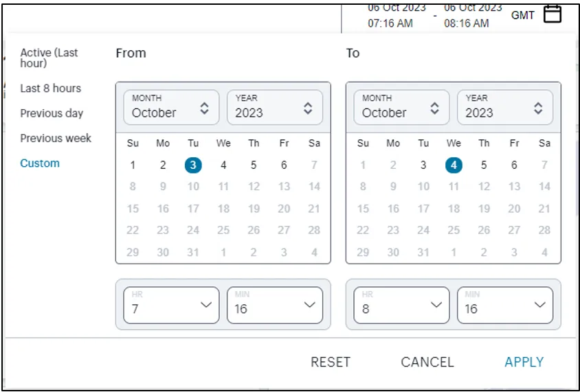Image resolution: width=580 pixels, height=392 pixels.
Task: Select day 5 in From calendar's first week
Action: 254,165
